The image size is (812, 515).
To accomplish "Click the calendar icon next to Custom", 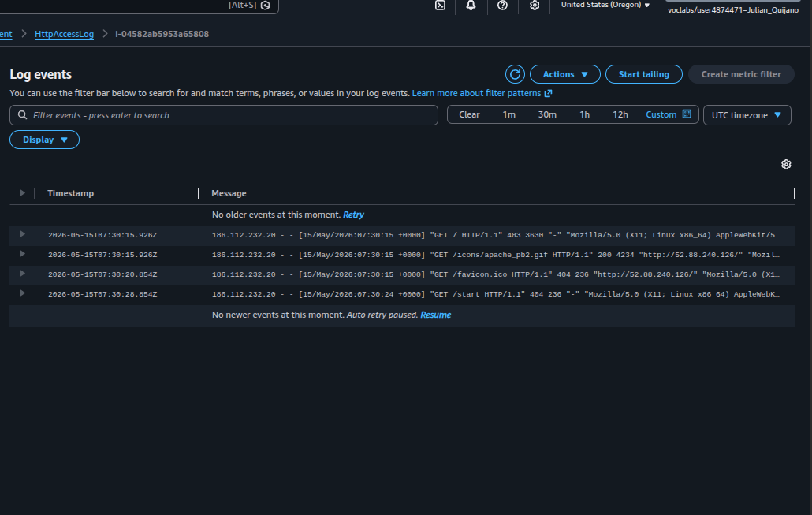I will (x=687, y=114).
